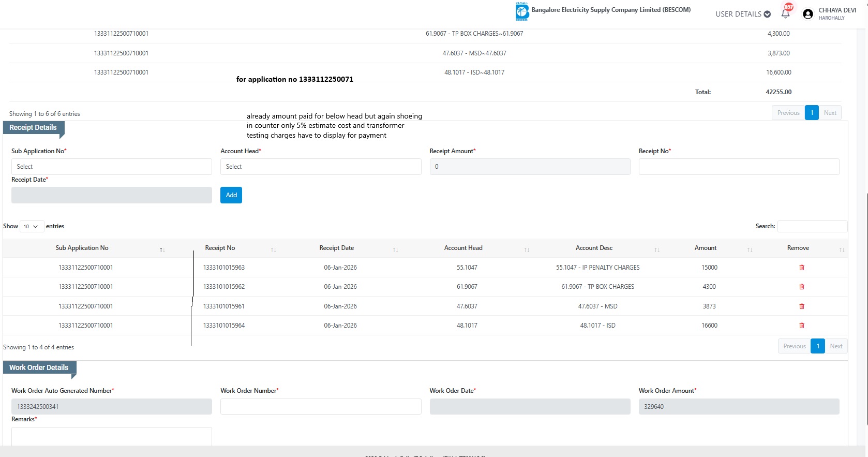
Task: Delete the IP PENALTY CHARGES receipt row
Action: tap(801, 268)
